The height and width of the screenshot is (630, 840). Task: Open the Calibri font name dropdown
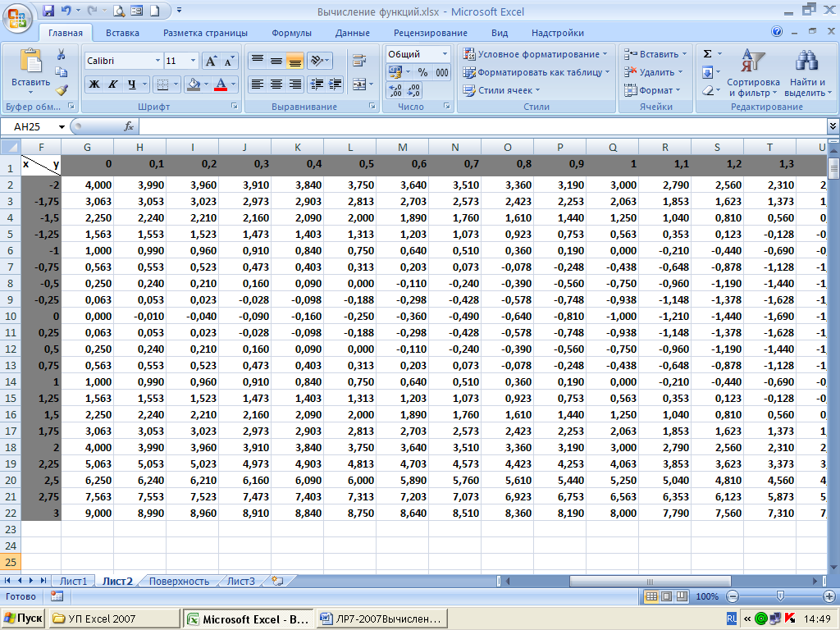pos(157,61)
